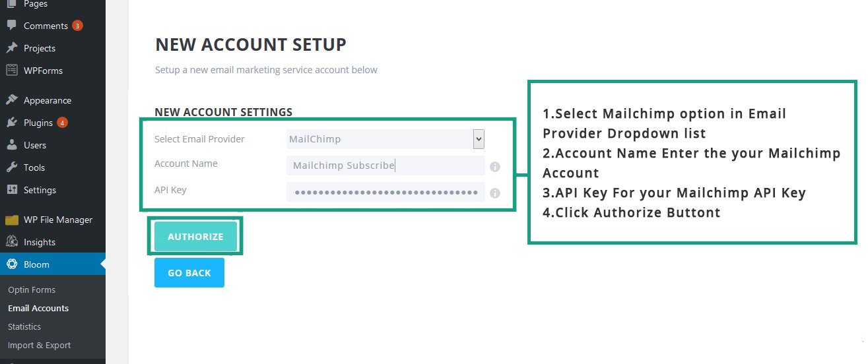
Task: Click the WP File Manager folder icon
Action: coord(12,220)
